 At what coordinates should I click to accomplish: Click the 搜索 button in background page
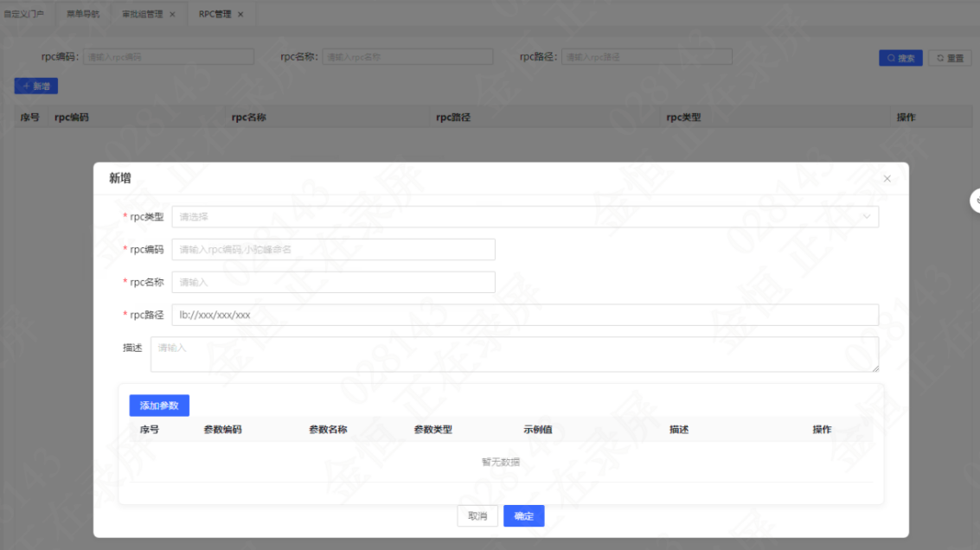(900, 58)
